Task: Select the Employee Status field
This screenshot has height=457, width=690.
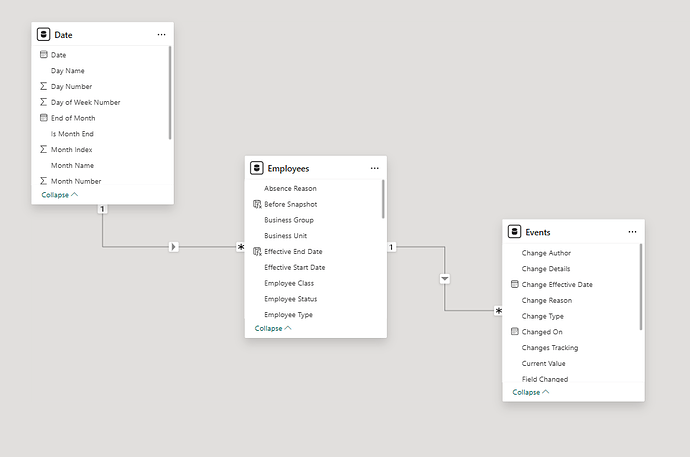Action: point(289,299)
